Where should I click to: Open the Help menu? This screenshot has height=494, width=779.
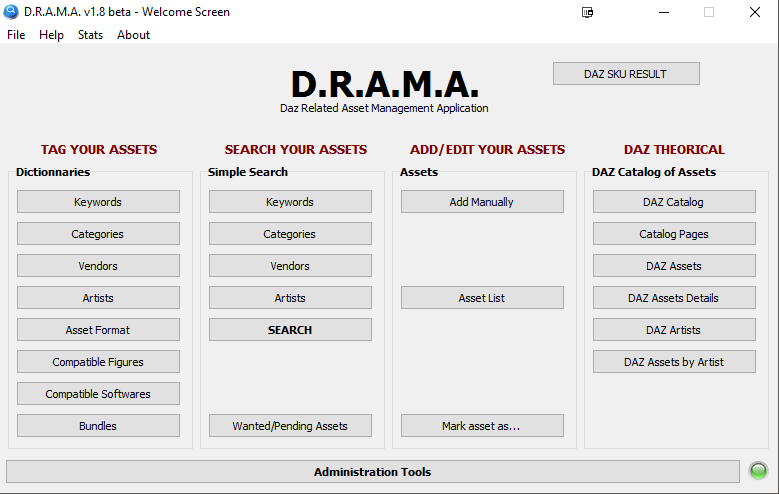pos(51,35)
